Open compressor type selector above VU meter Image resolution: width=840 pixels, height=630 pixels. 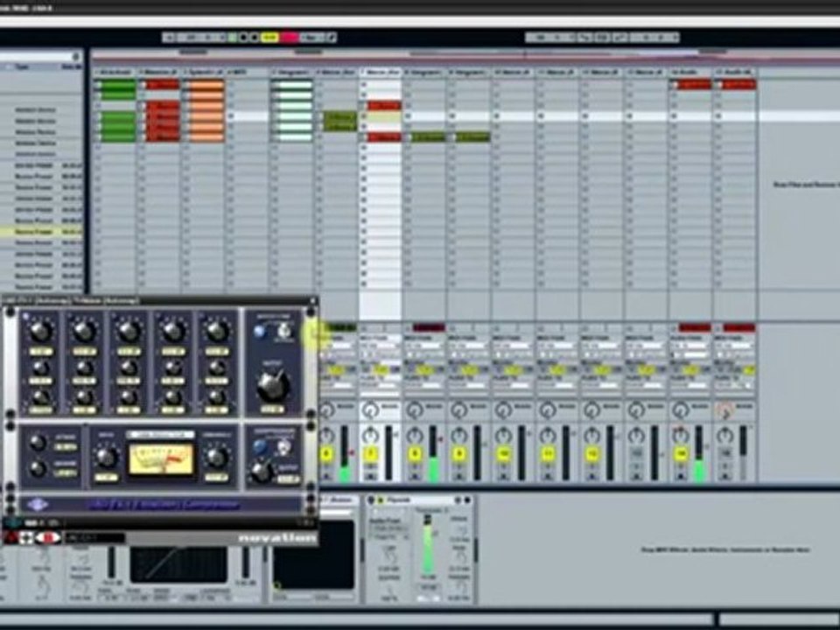160,435
